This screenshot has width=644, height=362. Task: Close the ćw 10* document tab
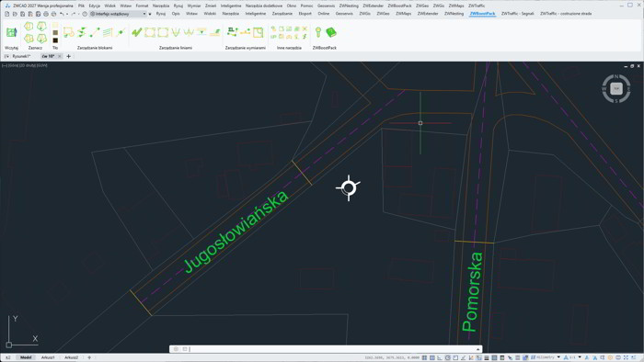point(60,56)
